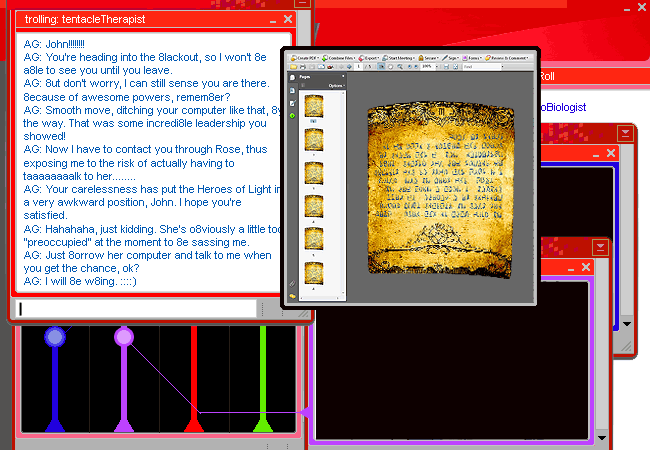Open the zoom percentage dropdown
Image resolution: width=650 pixels, height=450 pixels.
(x=436, y=67)
